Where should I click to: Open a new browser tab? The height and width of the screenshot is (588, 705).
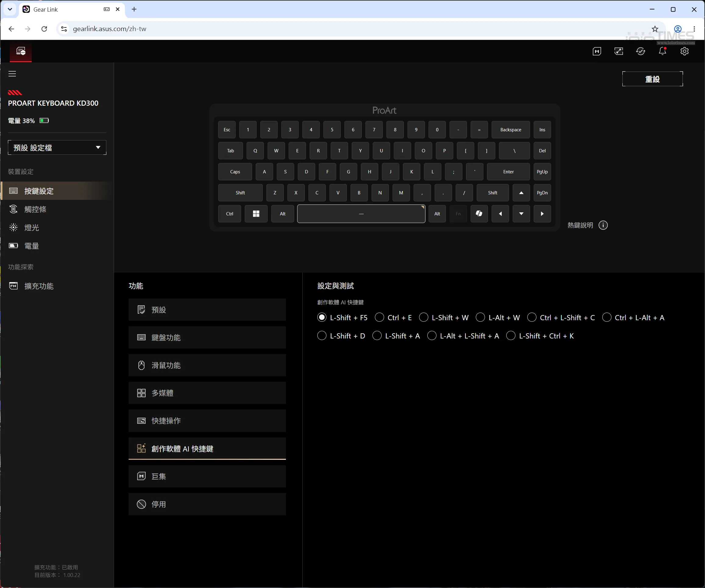point(134,9)
